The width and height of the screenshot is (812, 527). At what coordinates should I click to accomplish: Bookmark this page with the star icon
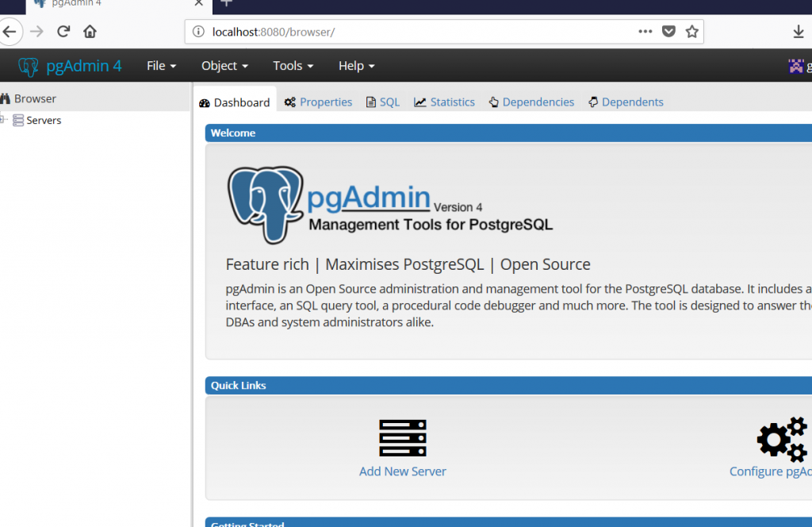(691, 32)
